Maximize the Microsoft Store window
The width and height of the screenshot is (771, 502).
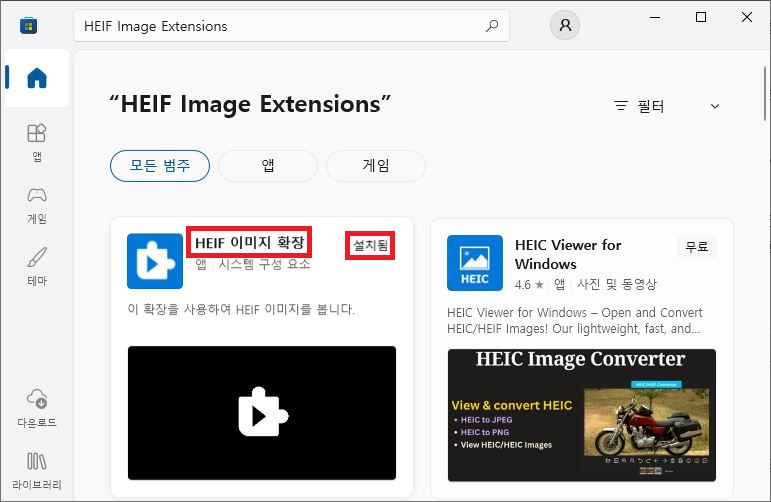click(x=701, y=17)
